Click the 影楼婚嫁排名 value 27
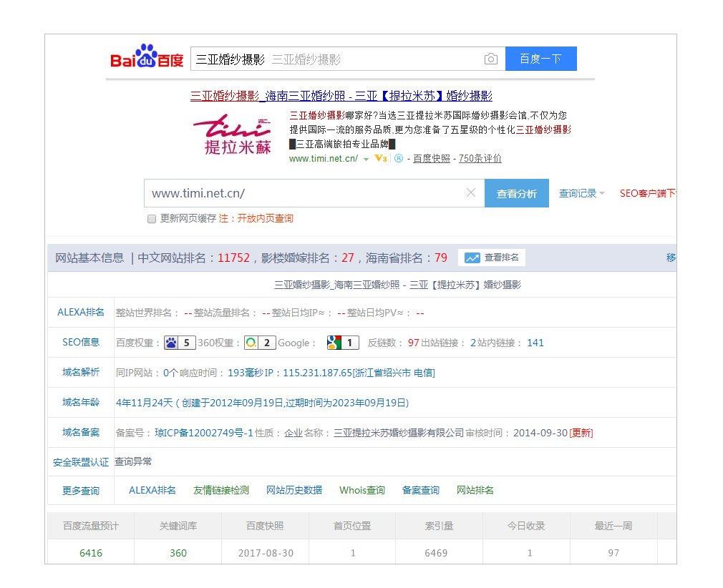 pyautogui.click(x=348, y=258)
